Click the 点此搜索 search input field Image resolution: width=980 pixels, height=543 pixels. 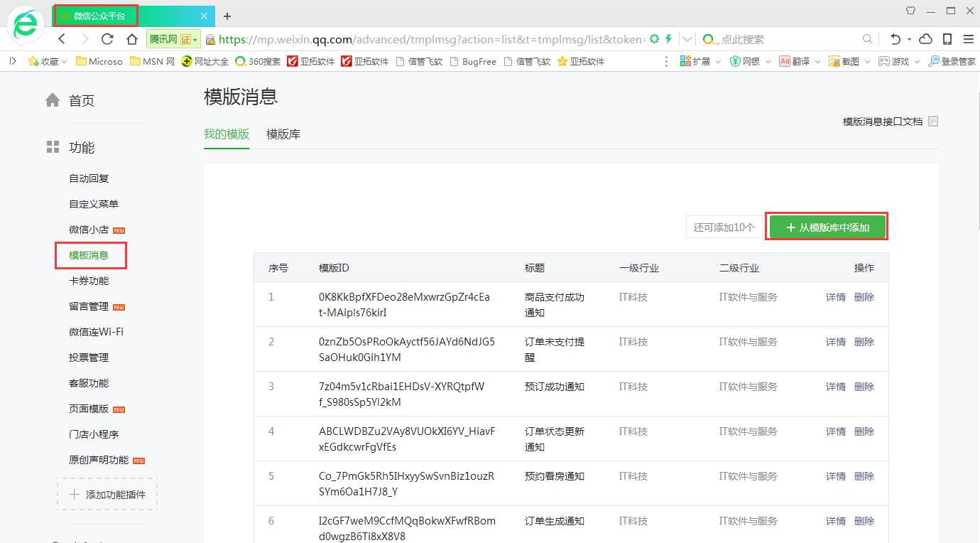coord(788,39)
